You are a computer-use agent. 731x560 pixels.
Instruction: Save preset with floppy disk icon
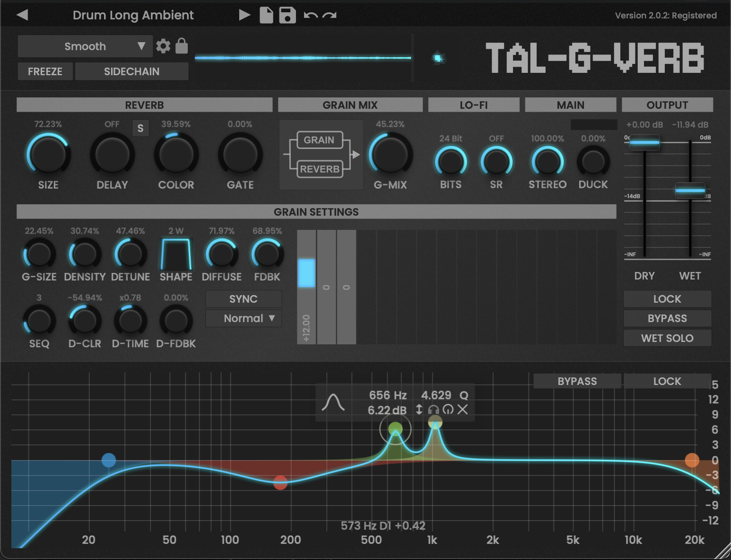[287, 15]
